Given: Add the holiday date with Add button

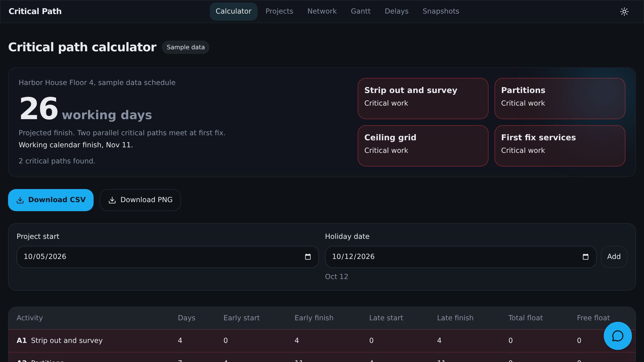Looking at the screenshot, I should tap(614, 257).
